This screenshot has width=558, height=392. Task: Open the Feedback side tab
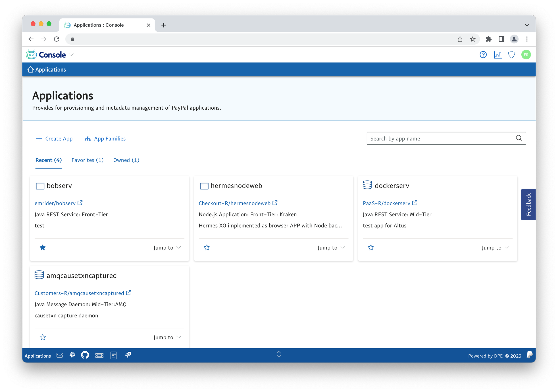point(528,204)
